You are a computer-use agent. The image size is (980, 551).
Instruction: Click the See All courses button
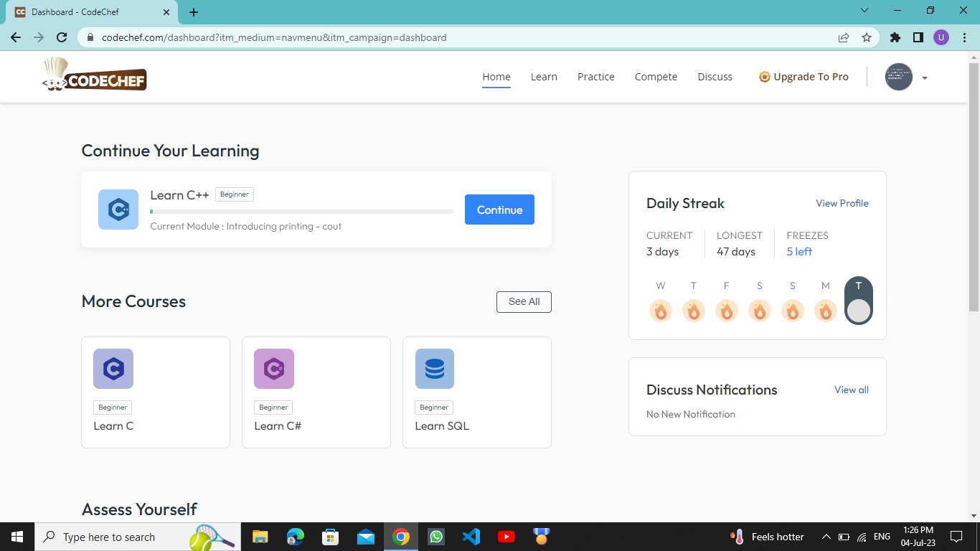point(524,302)
